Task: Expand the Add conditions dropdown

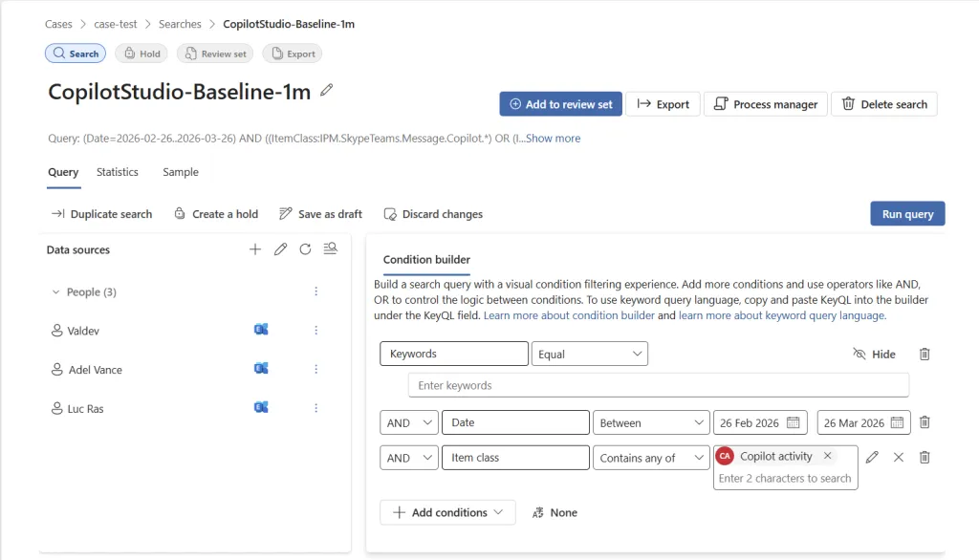Action: coord(447,512)
